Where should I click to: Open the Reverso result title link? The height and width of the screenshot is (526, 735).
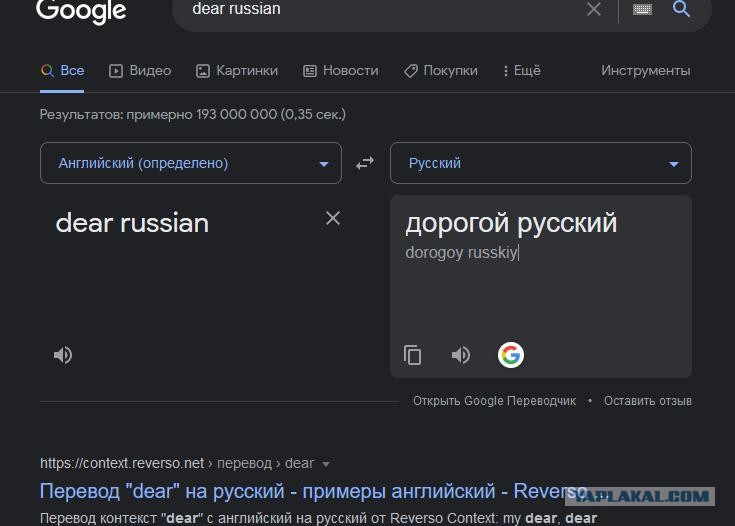click(313, 491)
